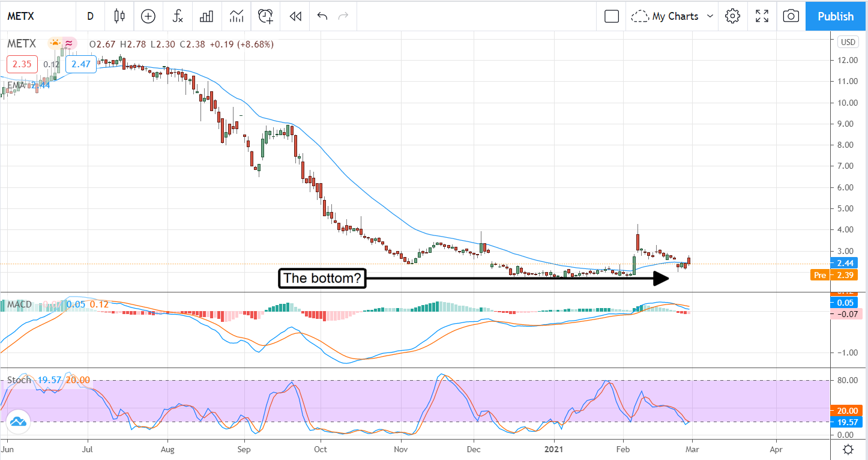Click the MACD indicator label
This screenshot has height=460, width=868.
19,305
